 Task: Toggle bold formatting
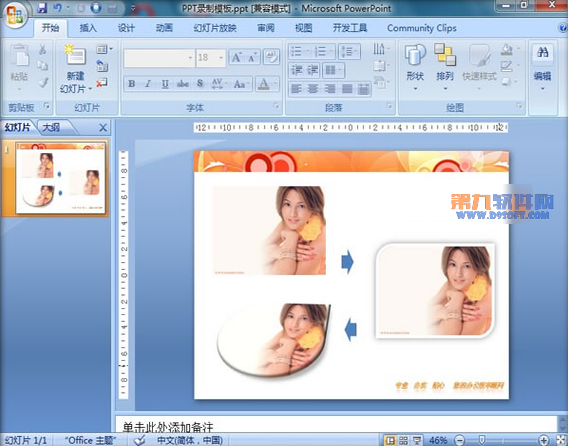click(131, 84)
